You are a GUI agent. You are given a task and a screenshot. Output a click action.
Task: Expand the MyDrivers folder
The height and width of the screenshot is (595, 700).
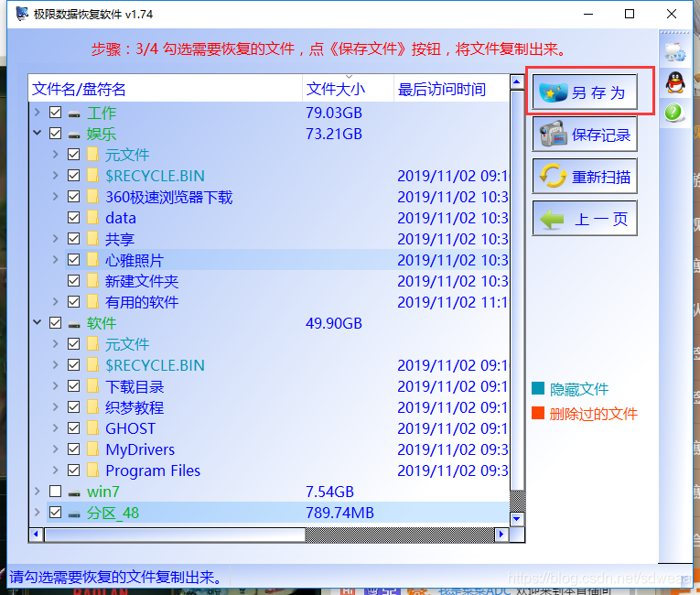[55, 449]
